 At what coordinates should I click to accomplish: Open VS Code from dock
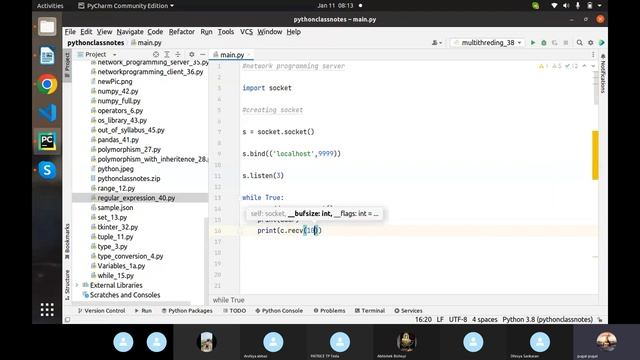pyautogui.click(x=47, y=113)
